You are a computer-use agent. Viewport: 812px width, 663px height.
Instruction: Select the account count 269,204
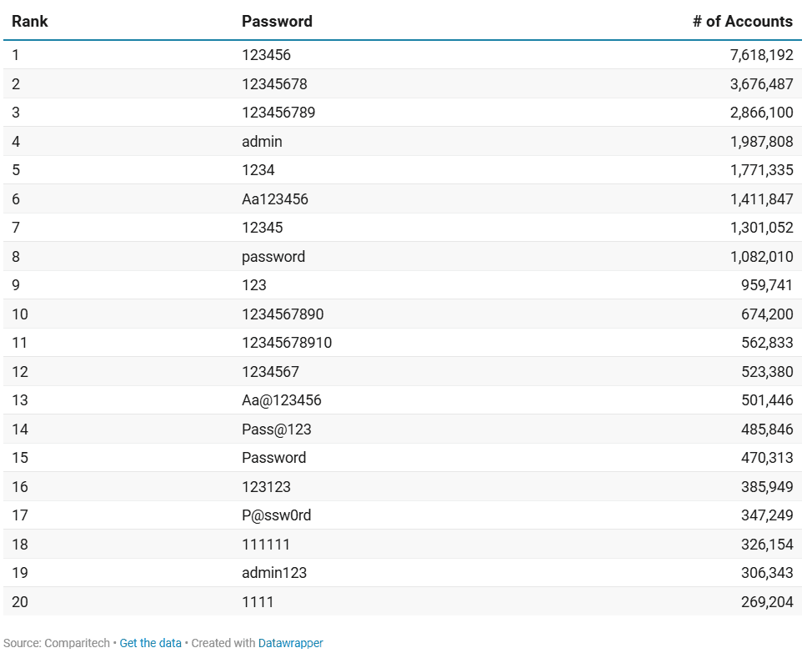[767, 602]
